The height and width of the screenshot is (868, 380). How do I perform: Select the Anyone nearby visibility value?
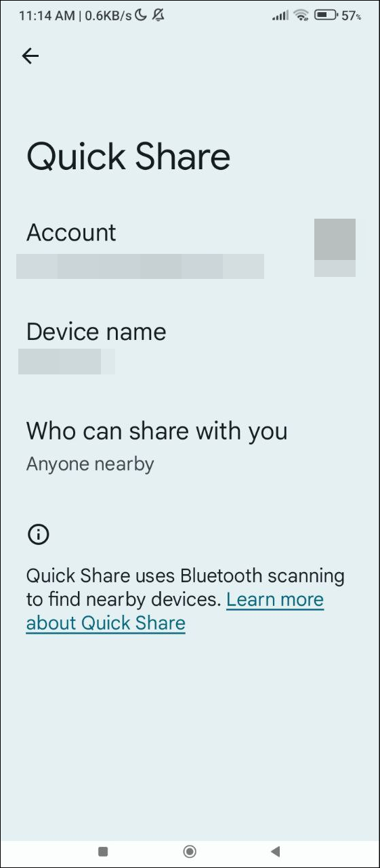90,464
